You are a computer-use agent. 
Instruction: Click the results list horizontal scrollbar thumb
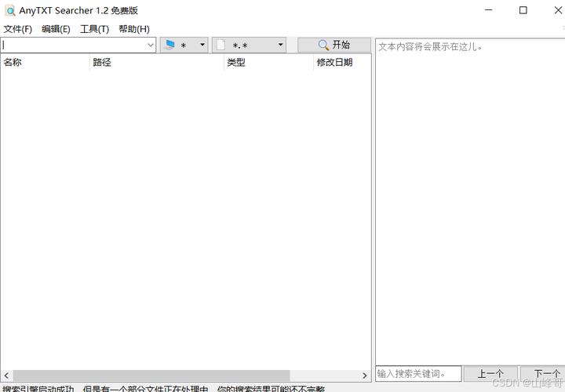151,376
